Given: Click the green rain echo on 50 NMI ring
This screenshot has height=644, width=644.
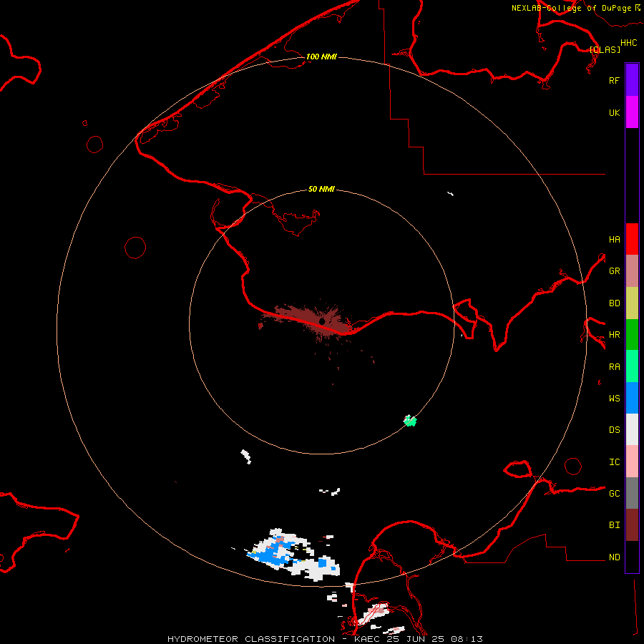Looking at the screenshot, I should click(x=410, y=421).
